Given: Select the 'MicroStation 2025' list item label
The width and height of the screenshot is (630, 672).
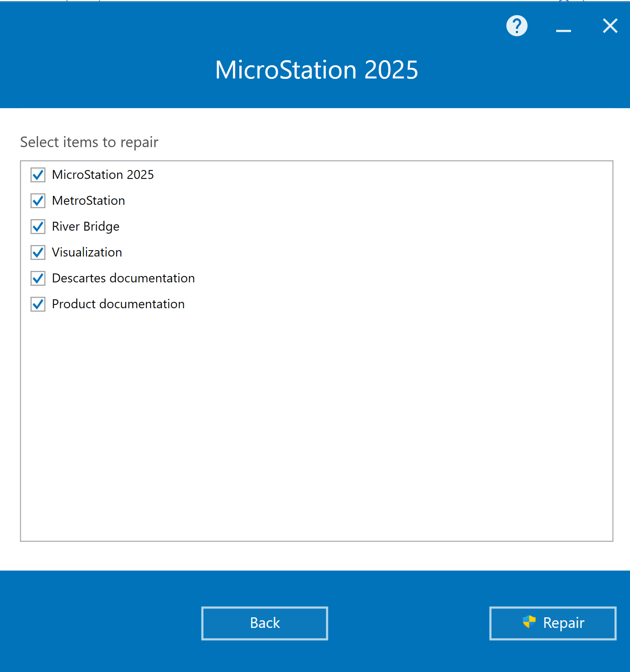Looking at the screenshot, I should pyautogui.click(x=103, y=175).
